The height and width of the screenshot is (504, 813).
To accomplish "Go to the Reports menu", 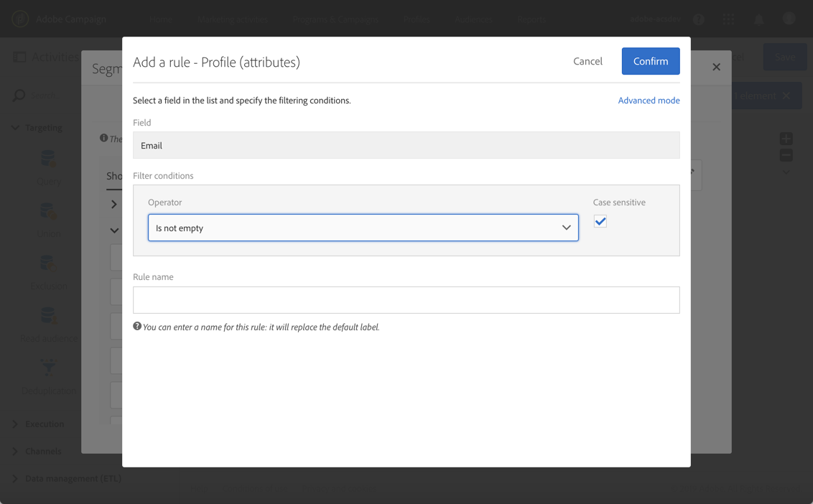I will [x=531, y=19].
